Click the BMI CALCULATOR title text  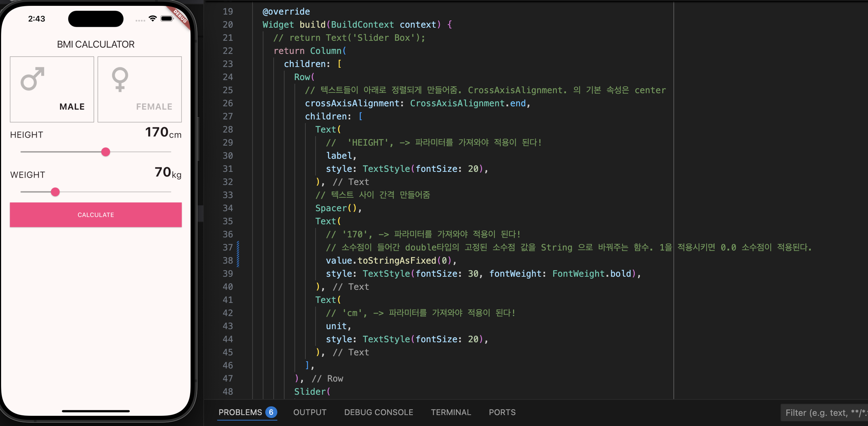[x=96, y=44]
